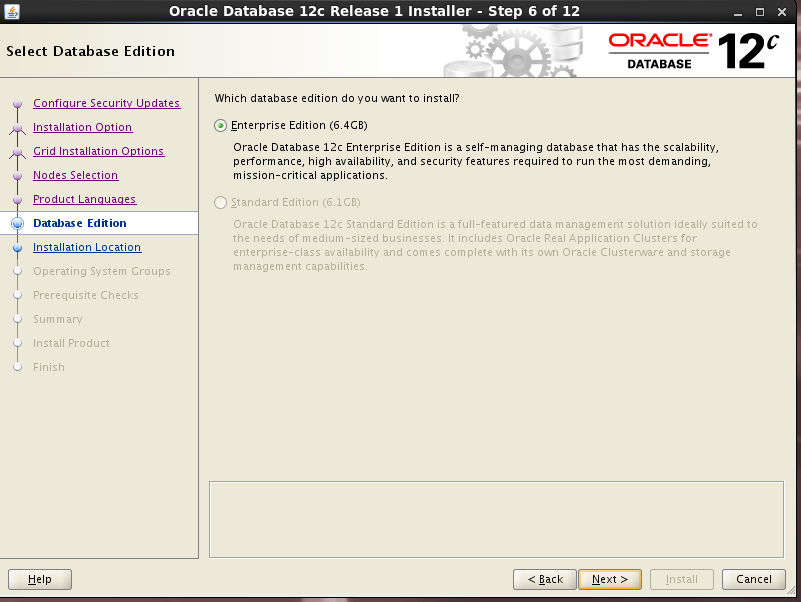Viewport: 801px width, 602px height.
Task: Click the Operating System Groups step bullet
Action: (x=17, y=271)
